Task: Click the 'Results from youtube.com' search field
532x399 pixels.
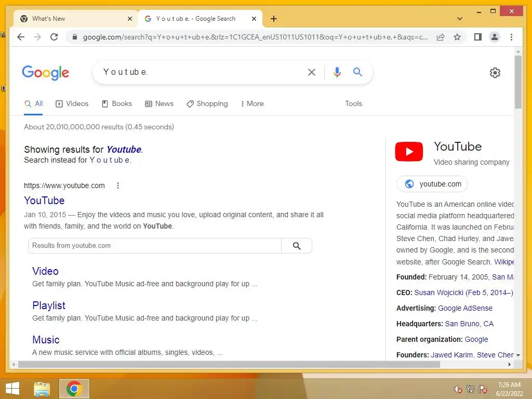Action: (x=155, y=246)
